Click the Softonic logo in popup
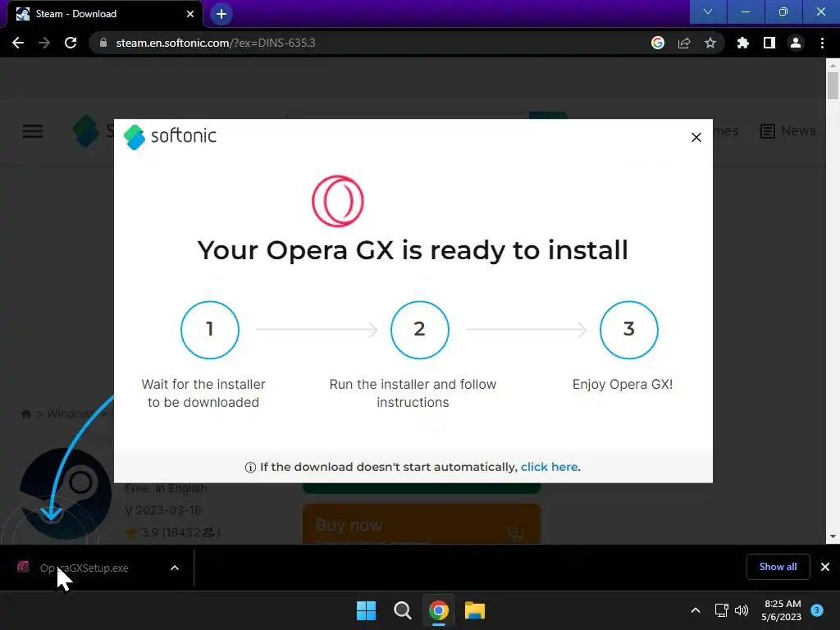Screen dimensions: 840x630 pyautogui.click(x=170, y=137)
